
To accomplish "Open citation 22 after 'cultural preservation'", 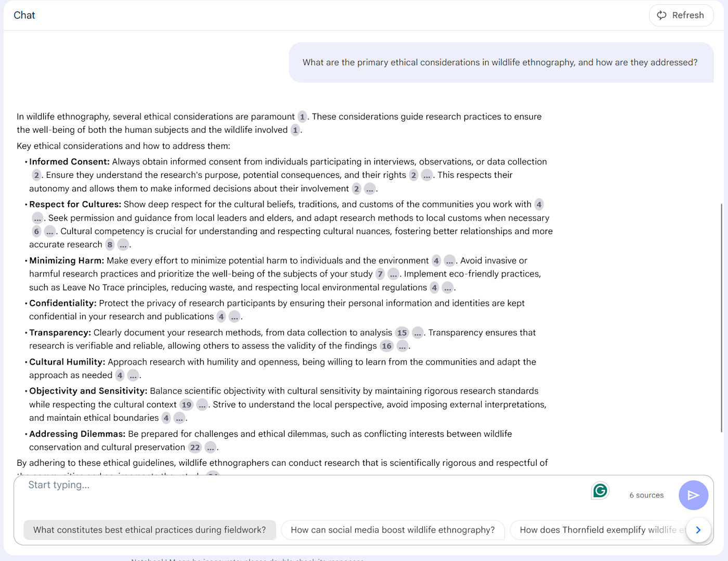I will pyautogui.click(x=195, y=447).
